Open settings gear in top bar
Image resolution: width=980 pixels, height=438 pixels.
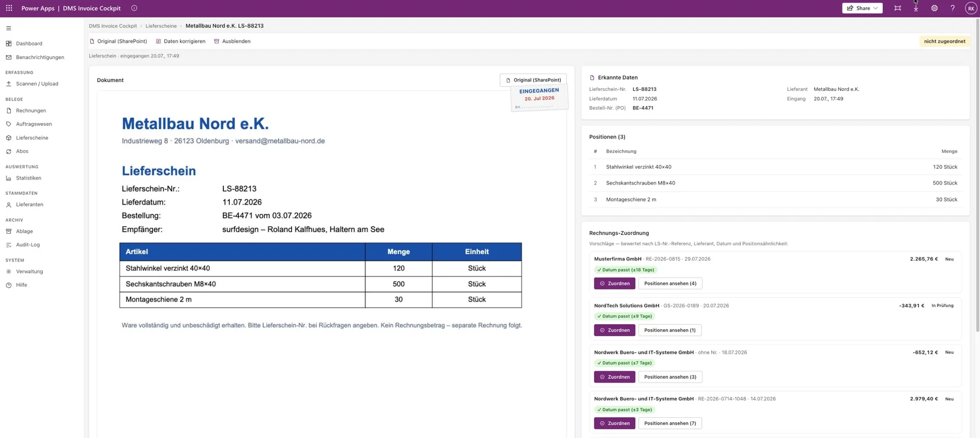[934, 8]
